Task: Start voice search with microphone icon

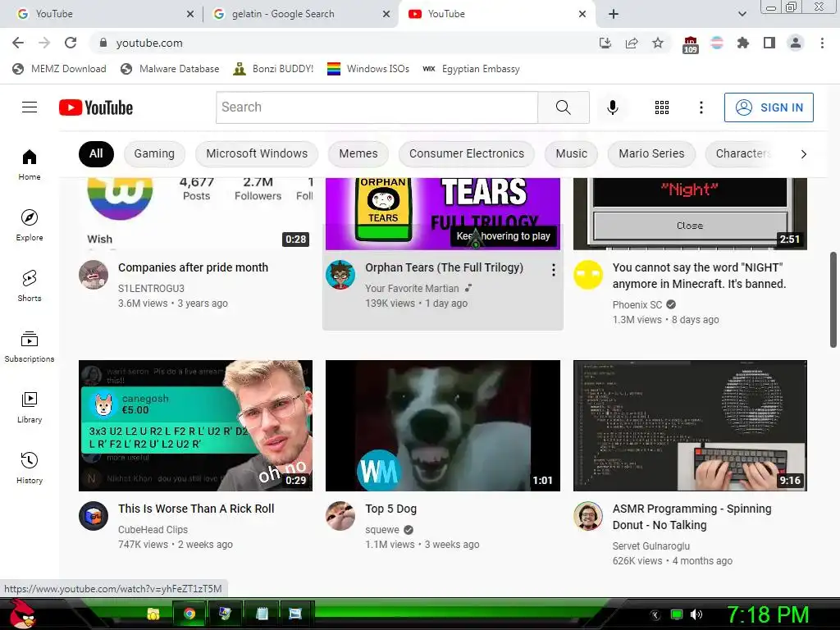Action: click(612, 107)
